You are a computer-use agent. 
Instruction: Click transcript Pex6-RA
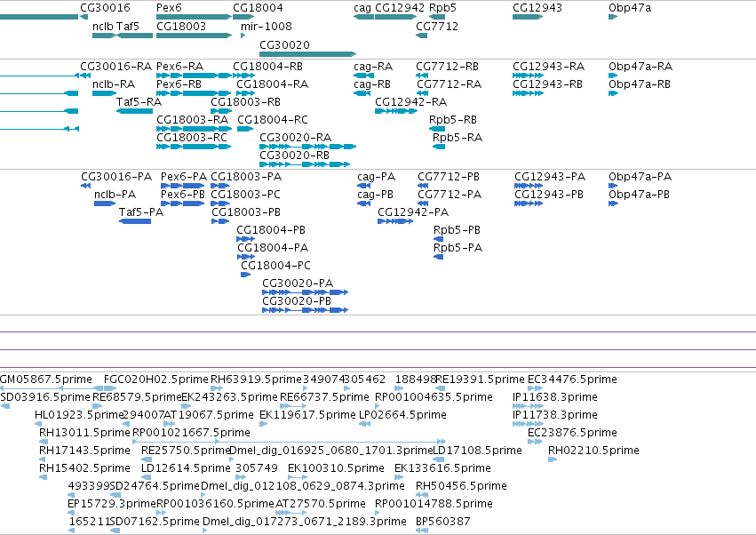point(179,66)
